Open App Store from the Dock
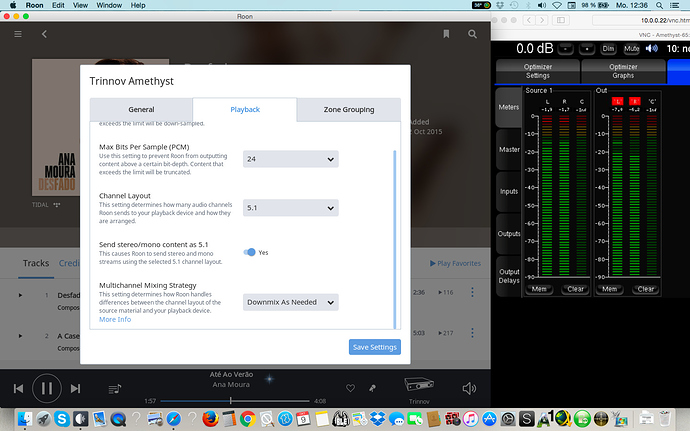This screenshot has height=431, width=690. point(489,419)
